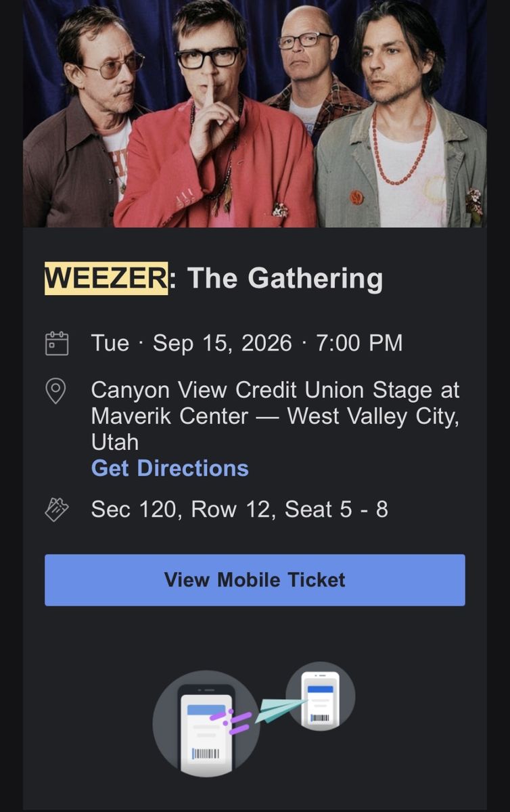This screenshot has height=812, width=510.
Task: Open the Get Directions link
Action: tap(170, 468)
